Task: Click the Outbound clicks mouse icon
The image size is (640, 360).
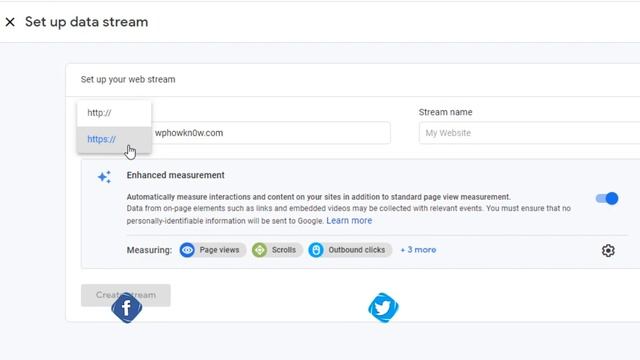Action: coord(316,250)
